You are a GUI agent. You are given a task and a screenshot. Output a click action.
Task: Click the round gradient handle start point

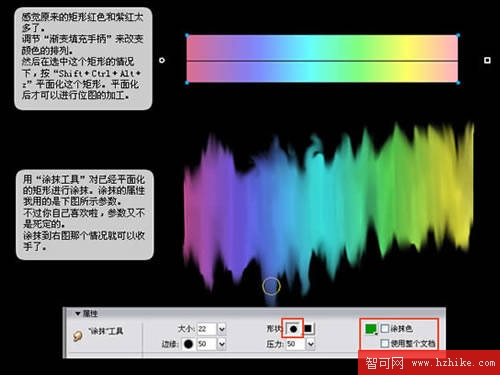click(162, 60)
